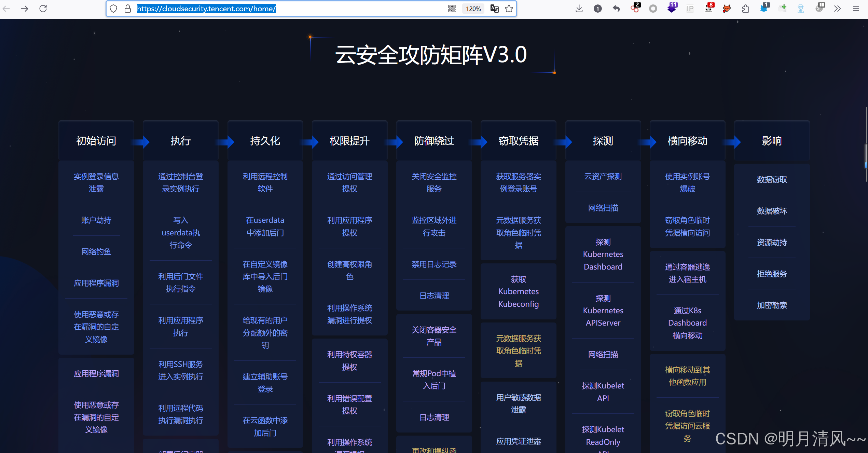Open 利用SSH服务进入实例执行 entry
The height and width of the screenshot is (453, 868).
(181, 371)
